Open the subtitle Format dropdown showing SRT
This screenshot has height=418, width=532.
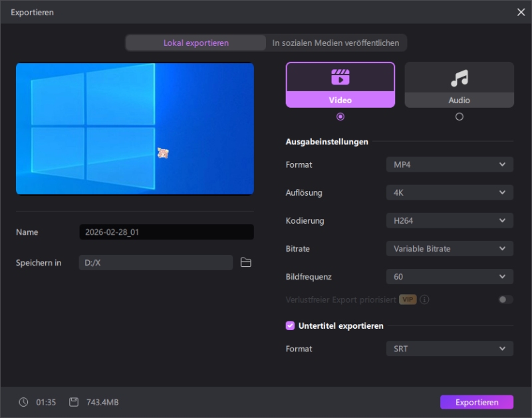coord(450,348)
